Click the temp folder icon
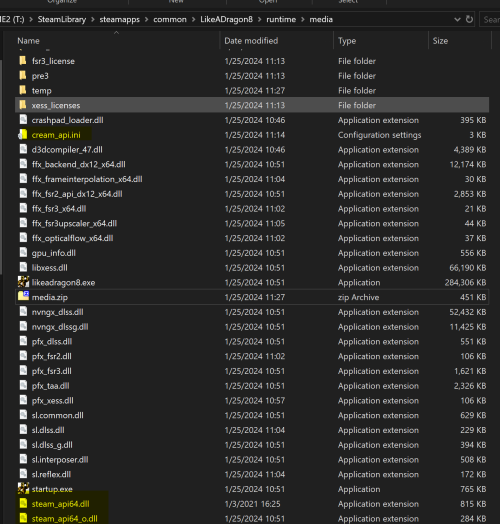500x524 pixels. pos(23,90)
